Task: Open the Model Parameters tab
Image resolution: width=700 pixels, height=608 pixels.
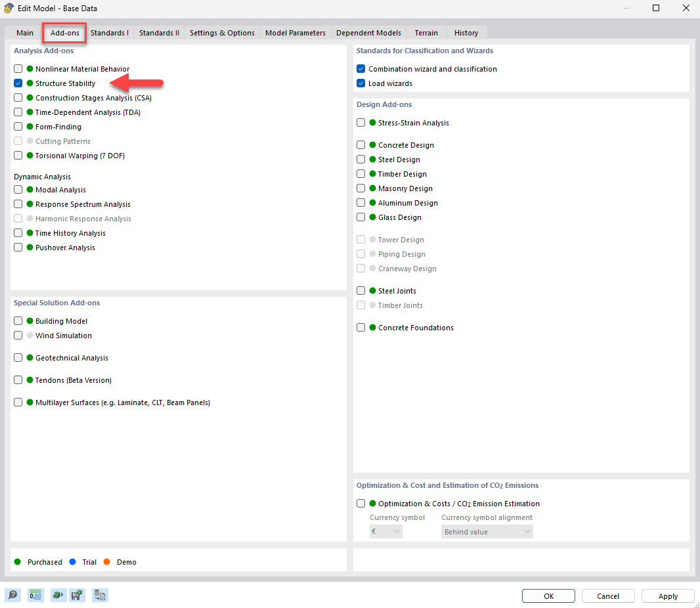Action: coord(295,33)
